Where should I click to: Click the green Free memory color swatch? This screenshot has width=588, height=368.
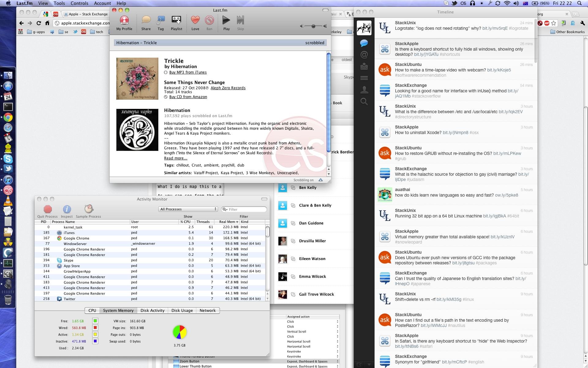pos(95,321)
